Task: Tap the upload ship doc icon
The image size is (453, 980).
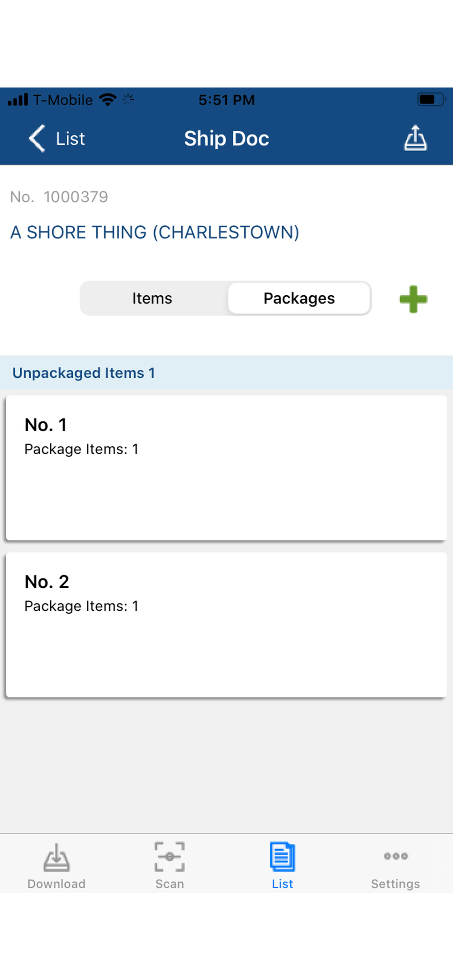Action: [x=415, y=138]
